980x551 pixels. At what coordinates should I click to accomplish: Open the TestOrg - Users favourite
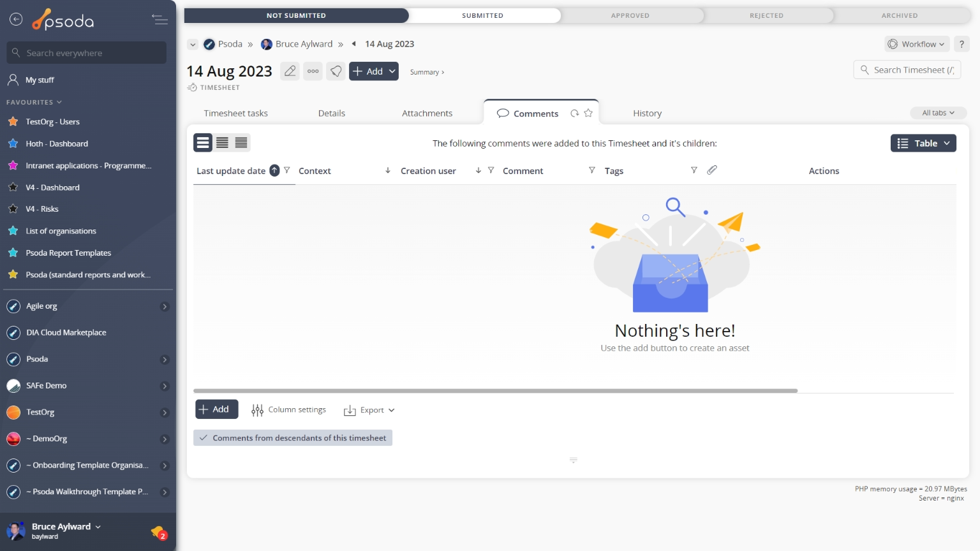pyautogui.click(x=52, y=122)
